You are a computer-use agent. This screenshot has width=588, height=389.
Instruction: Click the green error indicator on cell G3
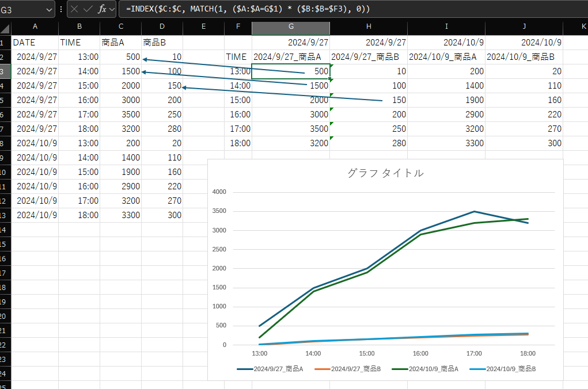pyautogui.click(x=332, y=66)
